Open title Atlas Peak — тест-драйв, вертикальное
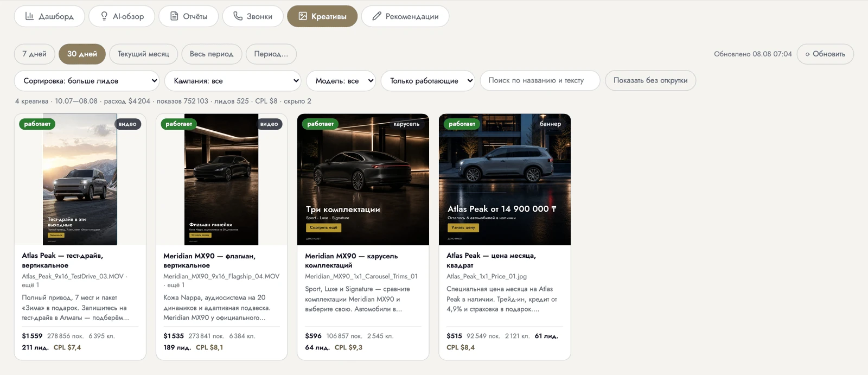 click(x=62, y=260)
